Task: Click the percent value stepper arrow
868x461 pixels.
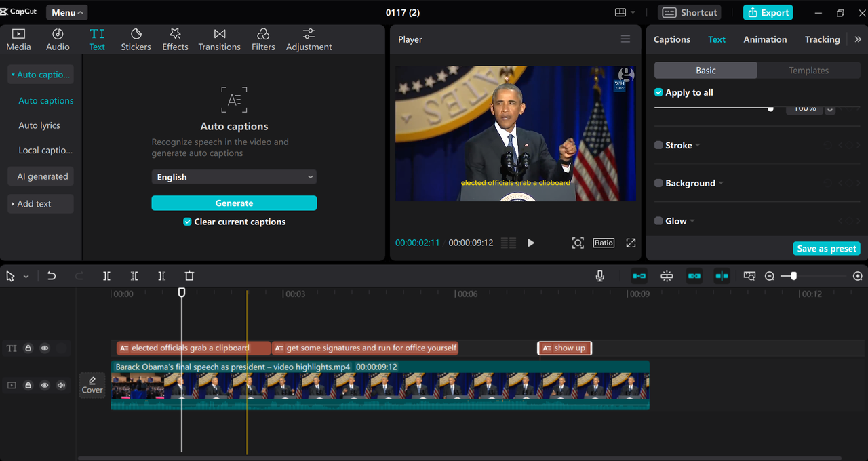Action: (830, 109)
